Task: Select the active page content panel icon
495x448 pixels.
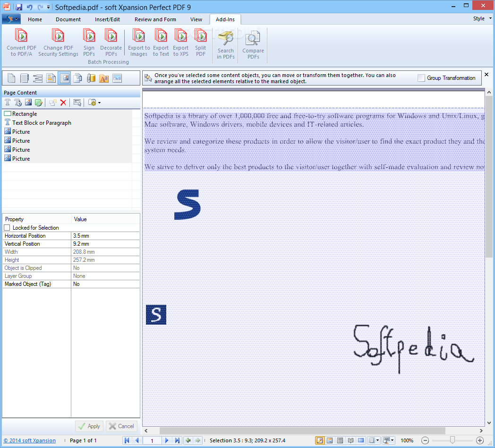Action: point(64,78)
